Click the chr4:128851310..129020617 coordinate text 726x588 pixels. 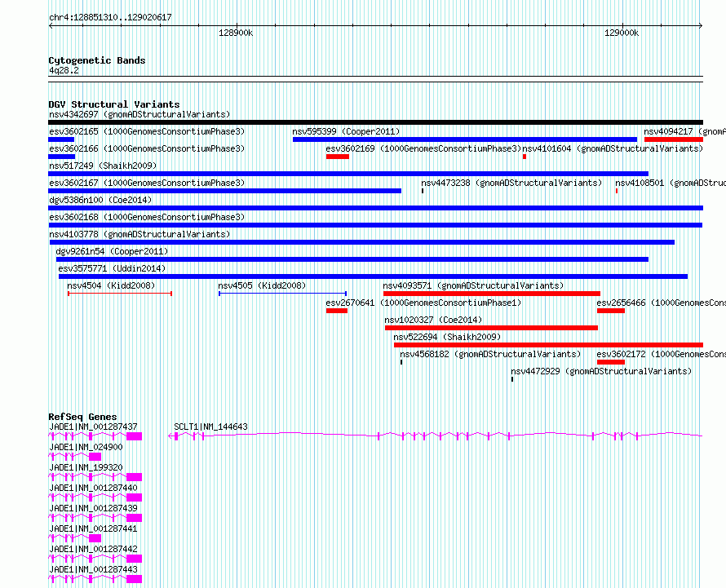pyautogui.click(x=110, y=17)
